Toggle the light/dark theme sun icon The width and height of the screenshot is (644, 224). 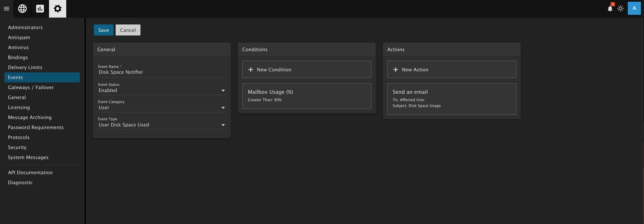pyautogui.click(x=620, y=9)
